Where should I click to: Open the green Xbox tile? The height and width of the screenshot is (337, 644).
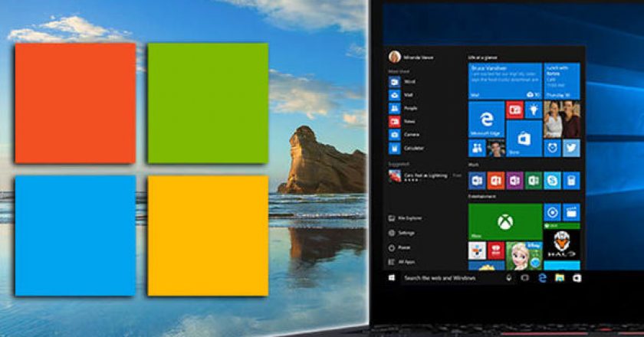coord(505,221)
